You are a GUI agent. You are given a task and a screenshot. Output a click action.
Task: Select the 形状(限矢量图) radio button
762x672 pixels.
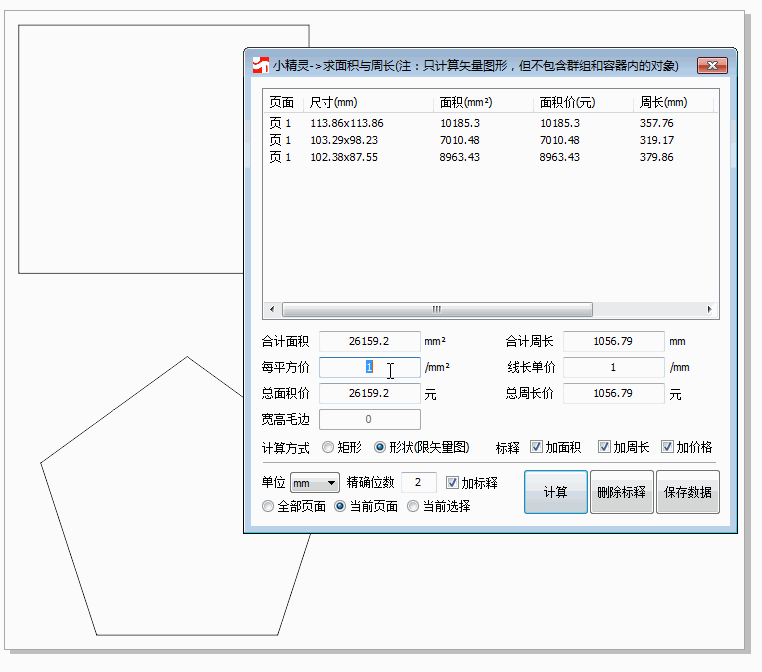click(x=380, y=447)
